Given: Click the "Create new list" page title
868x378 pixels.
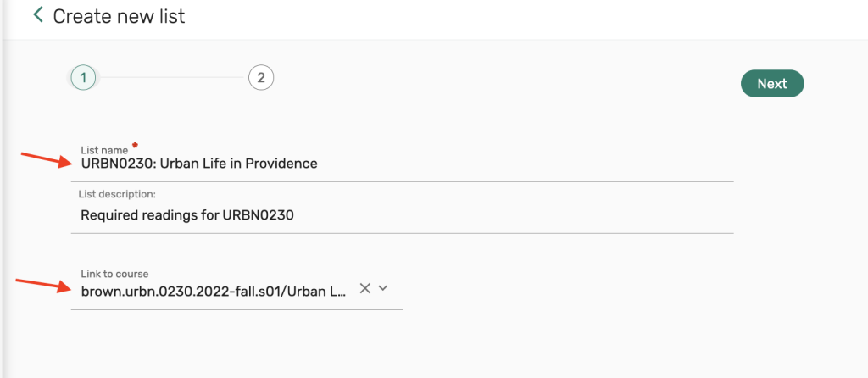Looking at the screenshot, I should (119, 16).
